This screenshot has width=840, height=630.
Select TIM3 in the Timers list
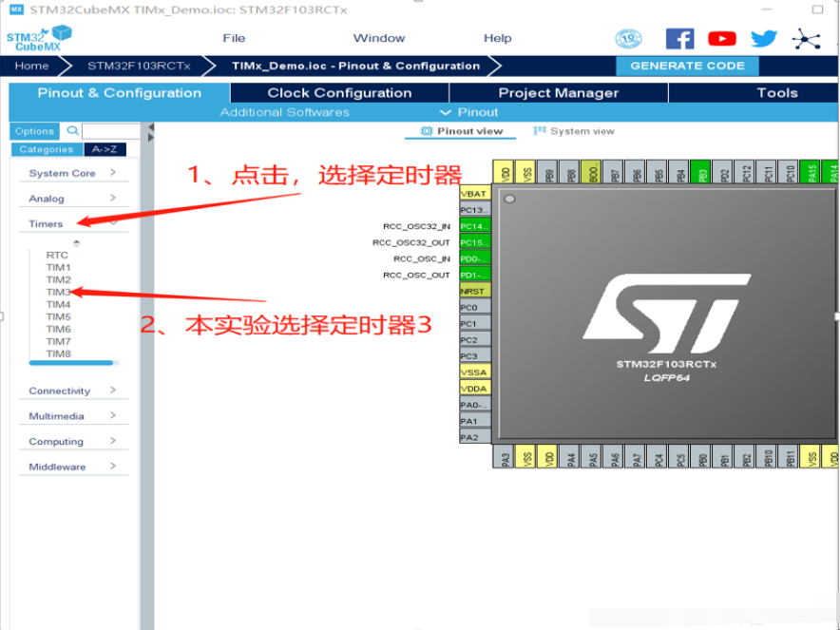(x=59, y=293)
